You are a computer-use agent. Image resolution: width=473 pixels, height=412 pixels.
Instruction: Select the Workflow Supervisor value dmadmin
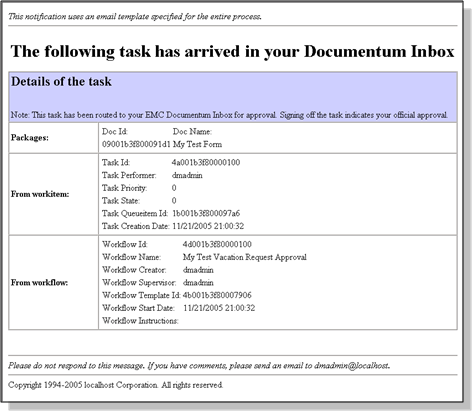(x=198, y=282)
